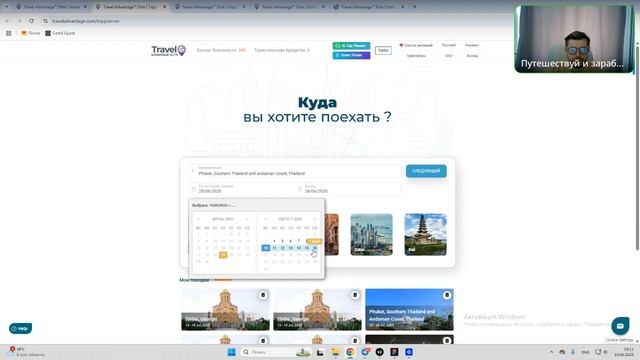Switch to the fourth browser tab
This screenshot has width=640, height=360.
[x=289, y=7]
